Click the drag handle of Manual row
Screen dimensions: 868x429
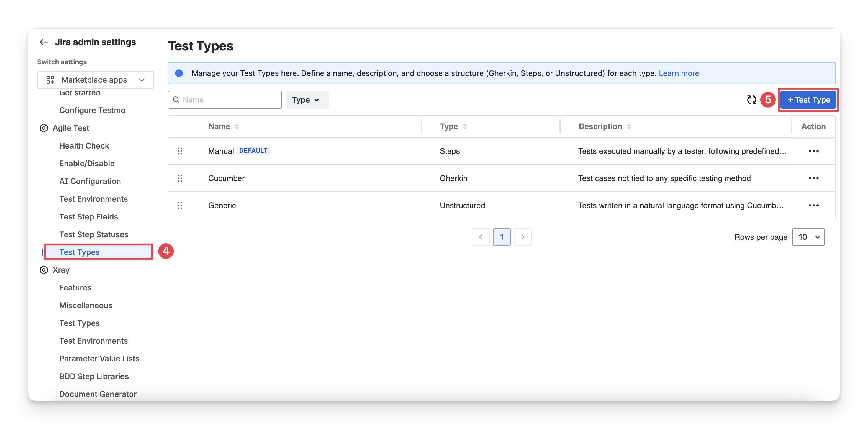179,151
